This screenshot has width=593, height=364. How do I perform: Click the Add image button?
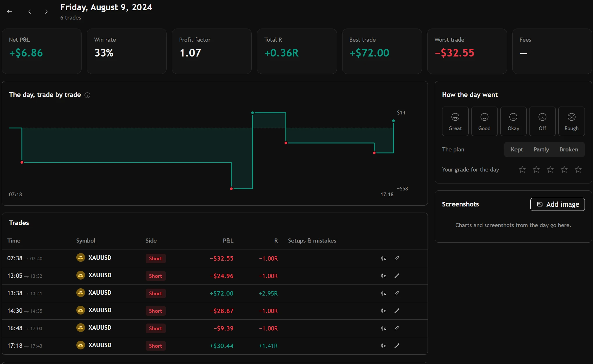click(557, 204)
